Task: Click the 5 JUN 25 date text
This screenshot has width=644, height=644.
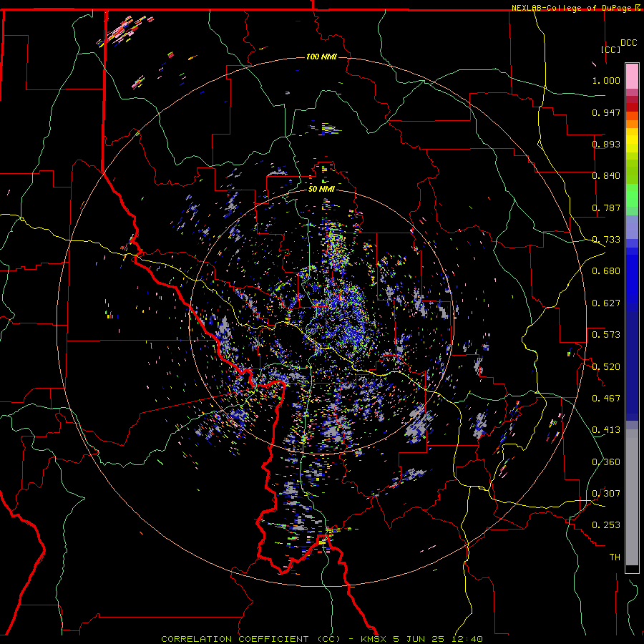Action: pyautogui.click(x=420, y=639)
